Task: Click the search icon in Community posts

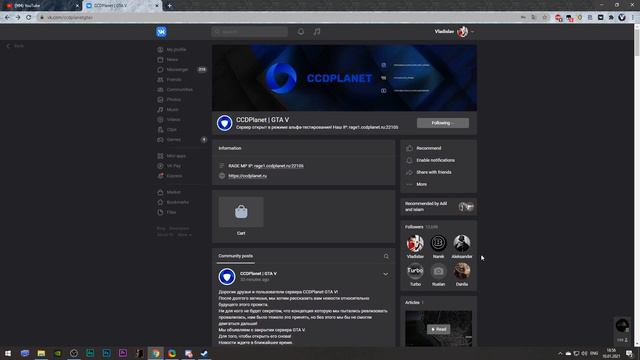Action: tap(386, 256)
